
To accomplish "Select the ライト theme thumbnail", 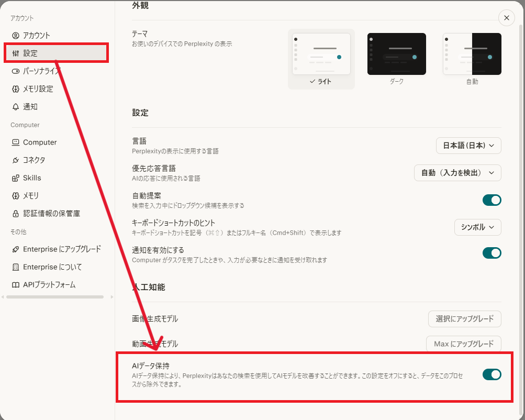I will [321, 54].
